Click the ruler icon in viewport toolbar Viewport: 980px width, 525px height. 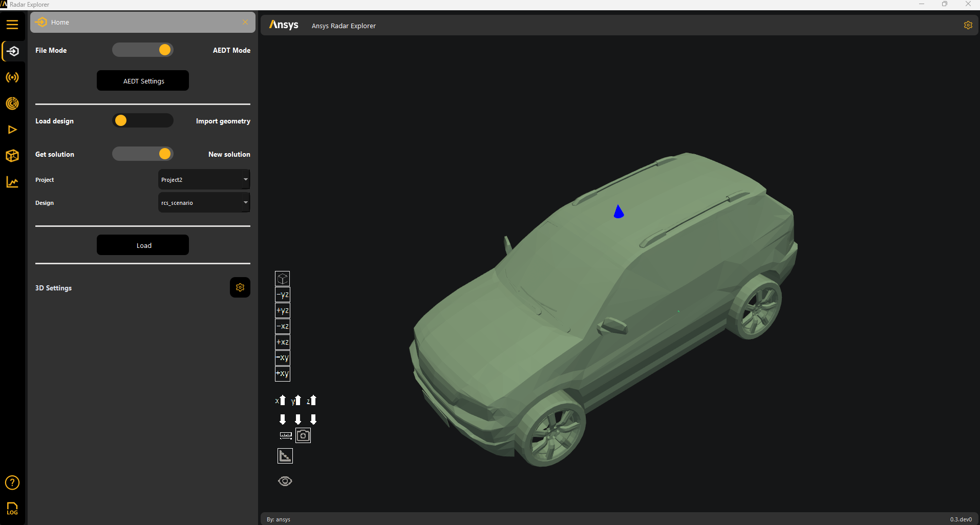pyautogui.click(x=286, y=435)
